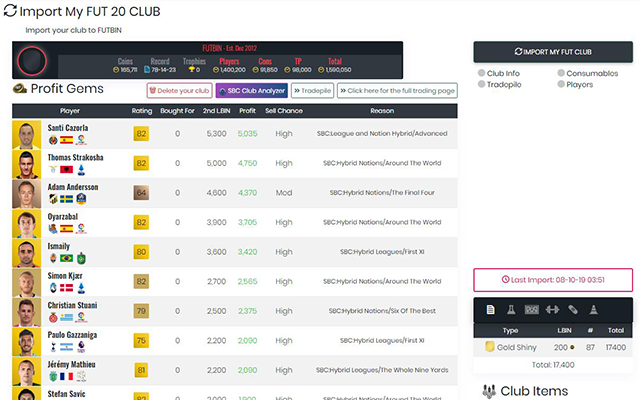This screenshot has height=400, width=640.
Task: Click the Club Items trophies icon
Action: coord(489,391)
